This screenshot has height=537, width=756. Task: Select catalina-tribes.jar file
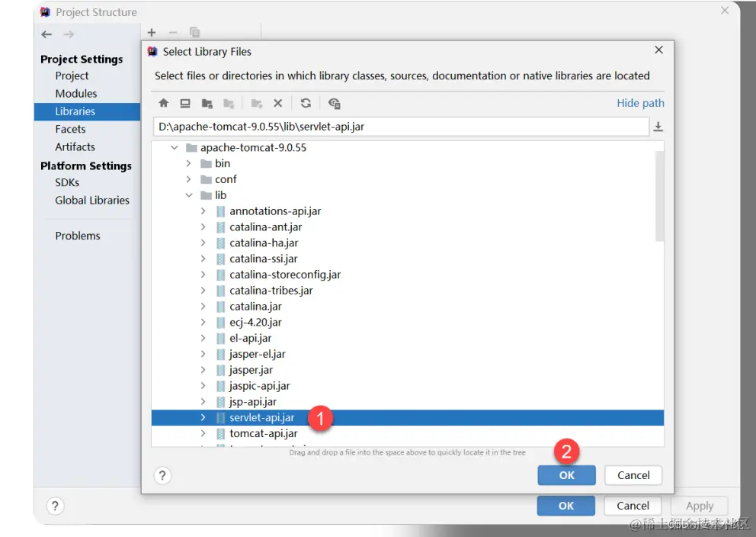[x=271, y=291]
